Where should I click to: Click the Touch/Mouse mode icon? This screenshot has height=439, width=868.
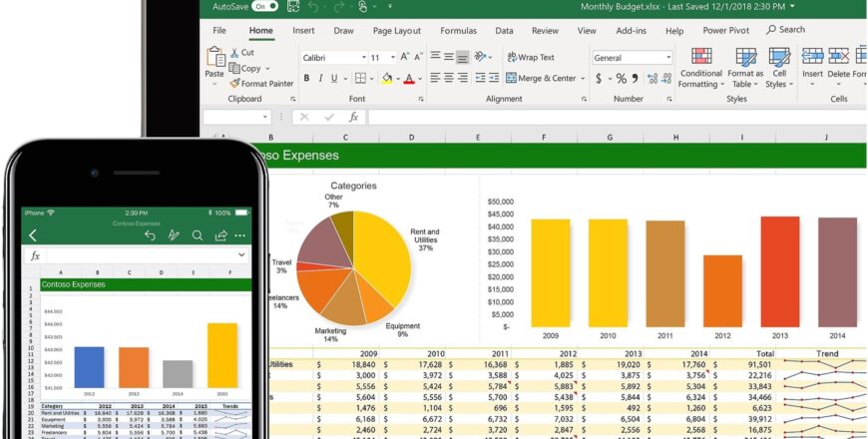pos(363,7)
